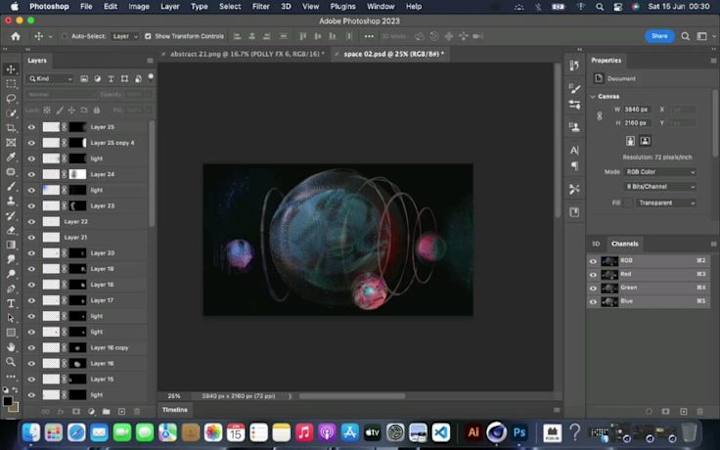Open the Filter menu
This screenshot has width=720, height=450.
pyautogui.click(x=260, y=6)
